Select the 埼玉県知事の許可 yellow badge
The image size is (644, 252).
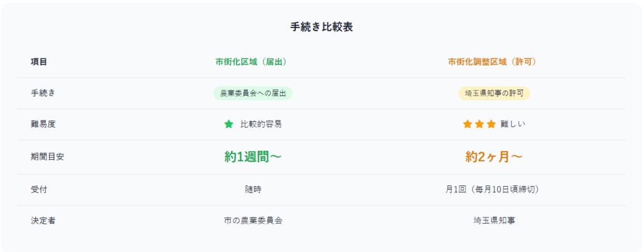[494, 93]
